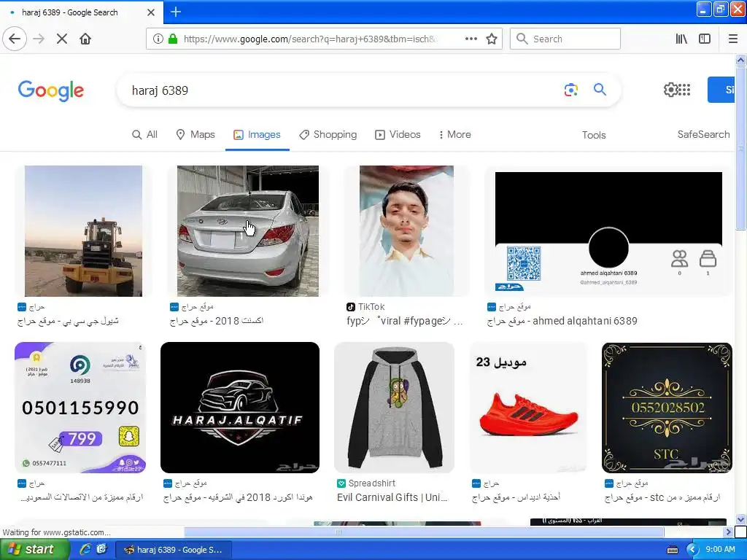Open the ahmed alqahtani 6389 result link

tap(562, 321)
